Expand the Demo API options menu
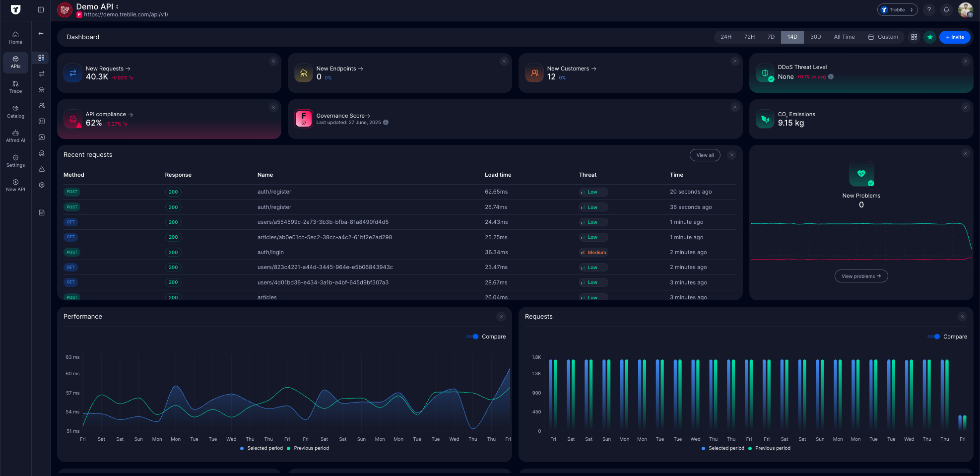This screenshot has width=980, height=476. [117, 7]
